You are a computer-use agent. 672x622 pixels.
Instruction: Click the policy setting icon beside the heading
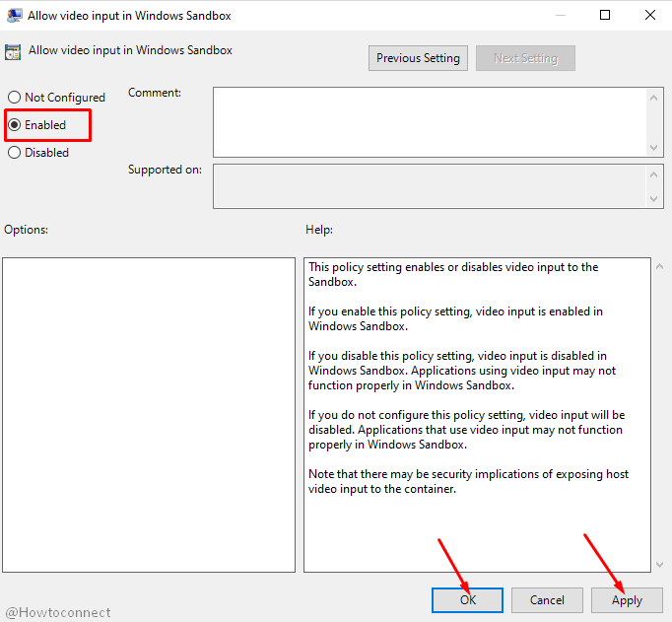tap(13, 51)
